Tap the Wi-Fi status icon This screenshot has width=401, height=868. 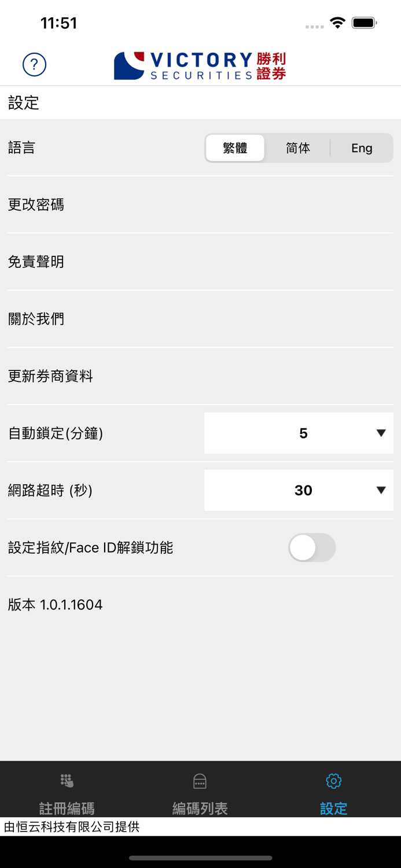337,23
